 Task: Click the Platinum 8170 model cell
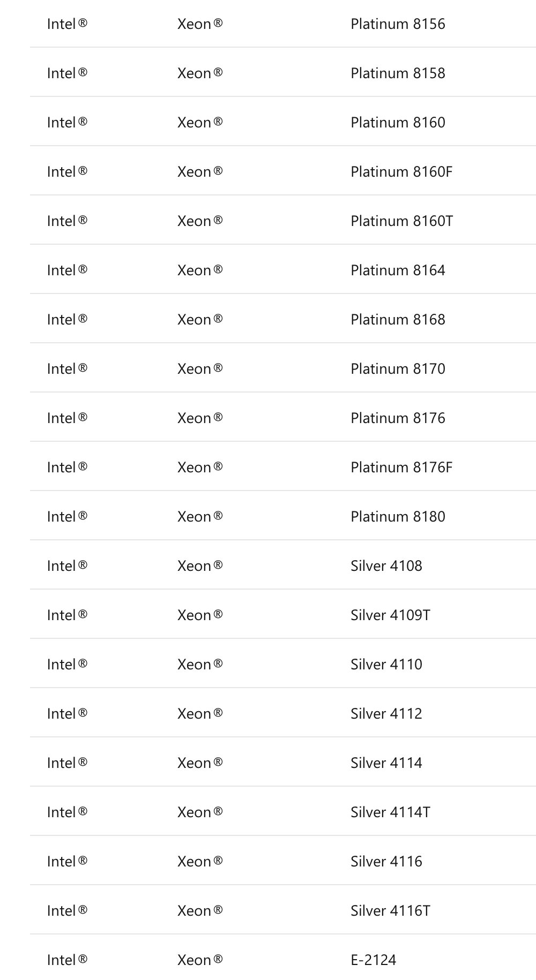coord(398,369)
